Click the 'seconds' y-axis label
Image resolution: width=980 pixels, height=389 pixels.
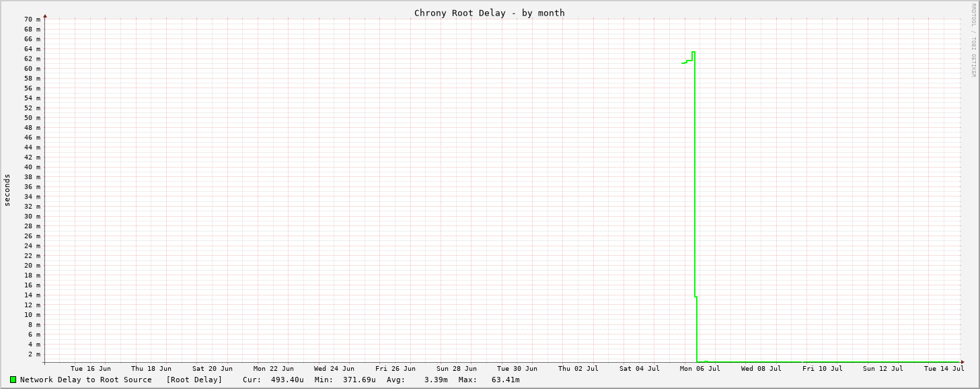[x=7, y=190]
